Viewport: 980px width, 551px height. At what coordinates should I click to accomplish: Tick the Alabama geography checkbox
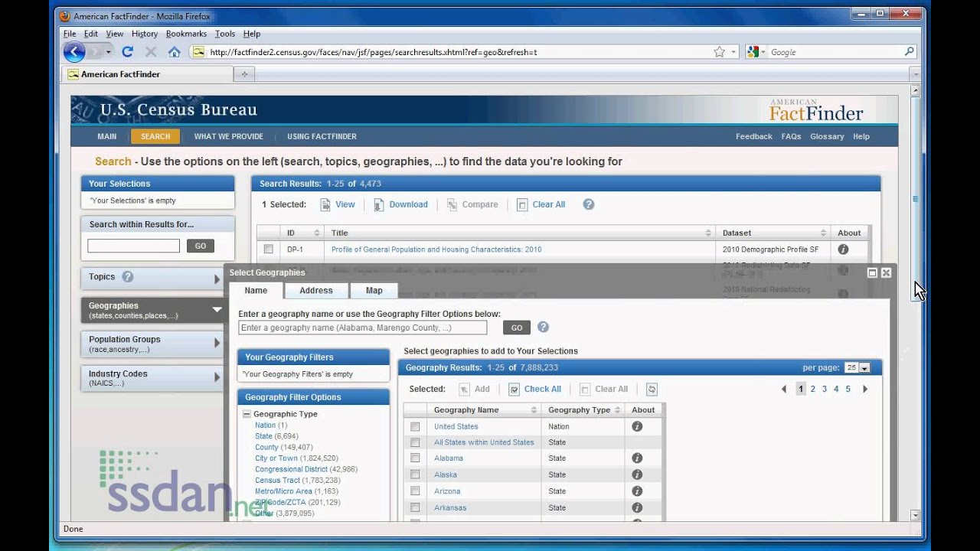pyautogui.click(x=415, y=458)
